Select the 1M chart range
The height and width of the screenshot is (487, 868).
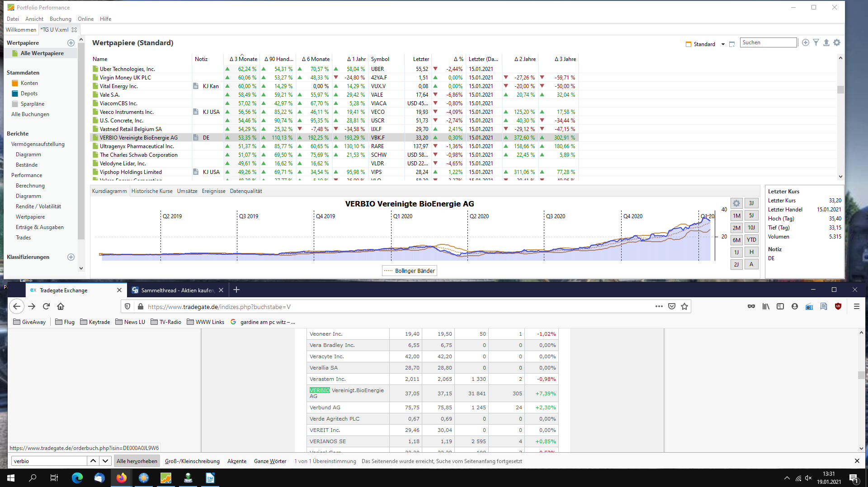736,215
